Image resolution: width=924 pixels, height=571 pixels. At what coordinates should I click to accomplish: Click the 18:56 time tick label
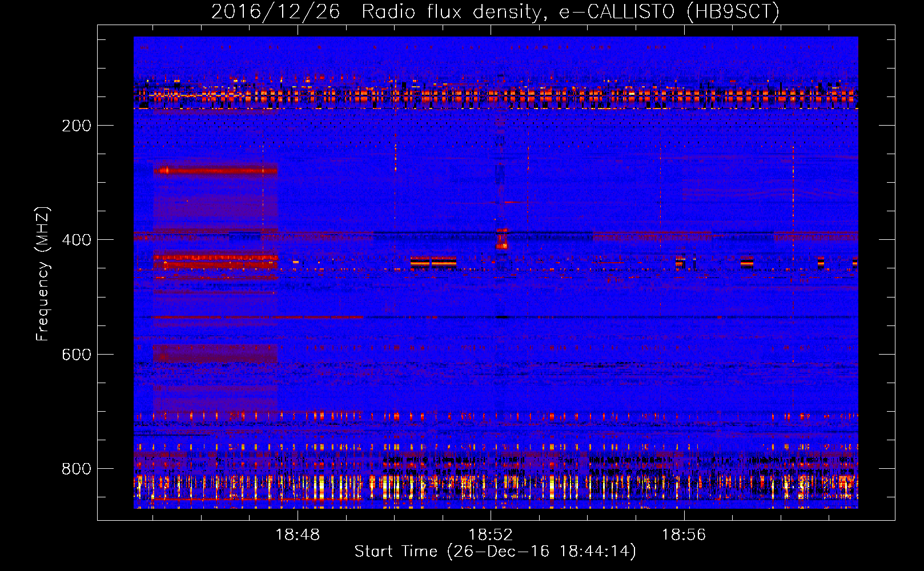pyautogui.click(x=684, y=535)
